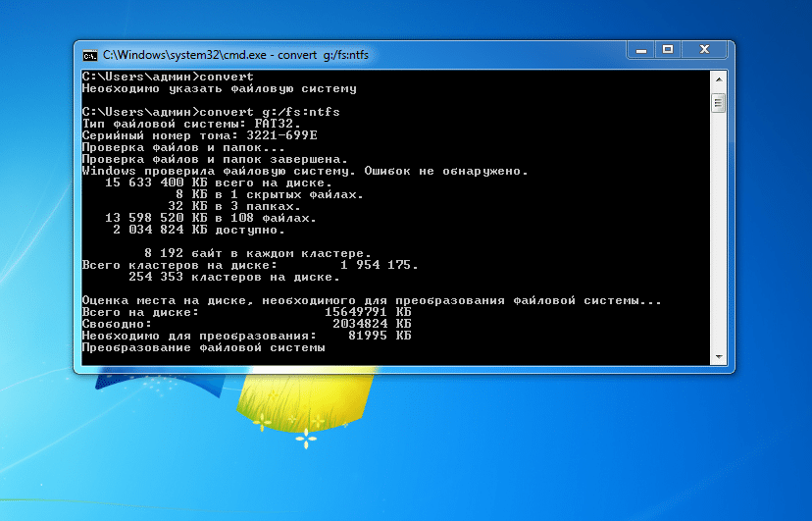The image size is (812, 521).
Task: Click the console scrollbar up arrow
Action: click(x=718, y=79)
